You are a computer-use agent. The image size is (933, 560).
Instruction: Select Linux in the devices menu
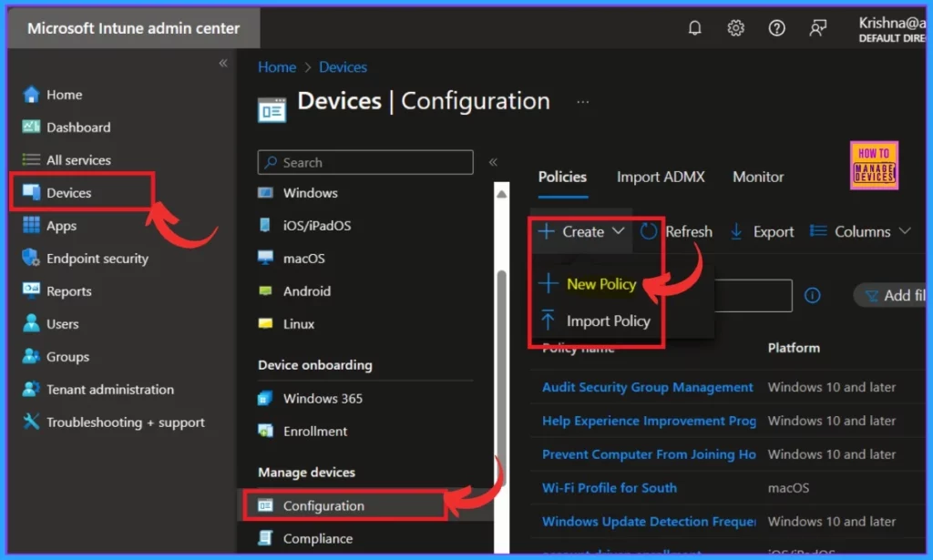(x=298, y=323)
